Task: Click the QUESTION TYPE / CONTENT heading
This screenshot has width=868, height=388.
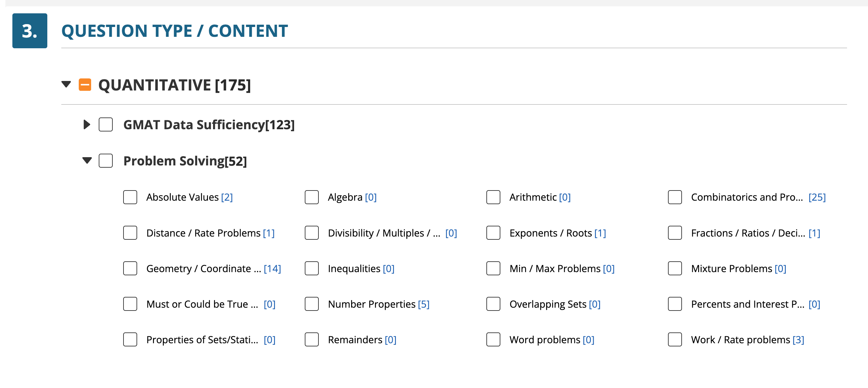Action: click(x=175, y=31)
